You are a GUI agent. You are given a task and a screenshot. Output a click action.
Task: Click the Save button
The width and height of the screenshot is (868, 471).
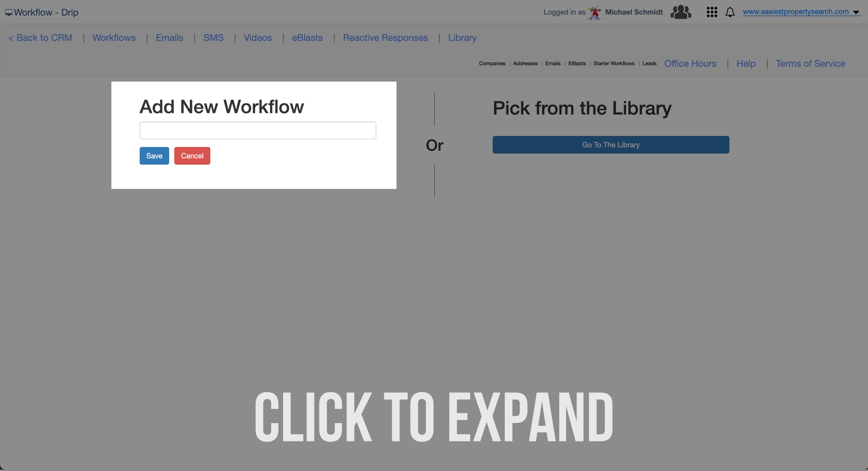154,155
